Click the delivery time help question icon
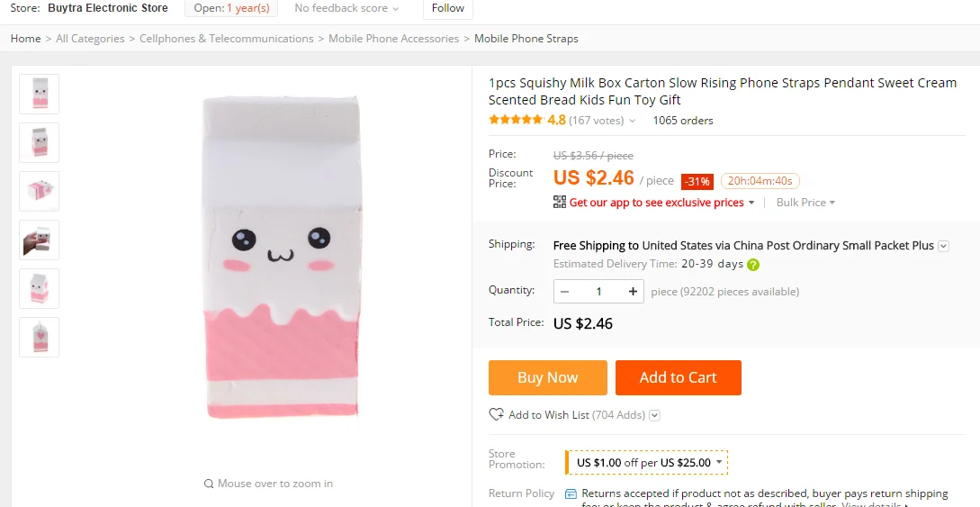Viewport: 980px width, 507px height. pos(753,265)
